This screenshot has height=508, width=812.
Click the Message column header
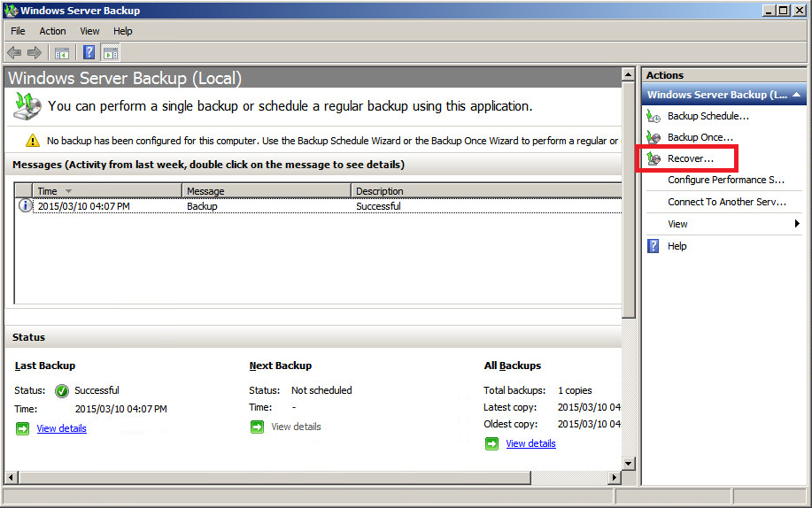pos(267,191)
